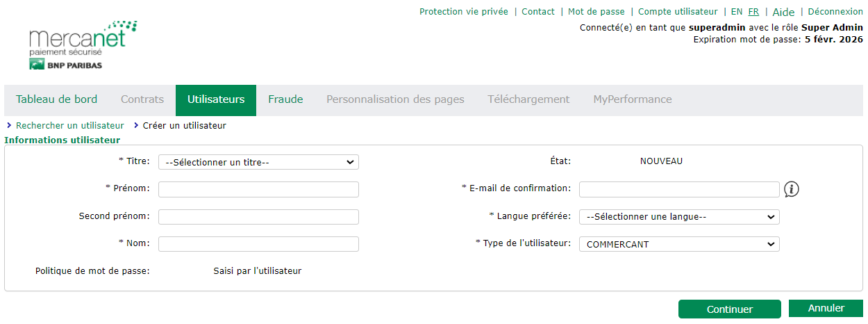Open the Aide help link

click(783, 13)
